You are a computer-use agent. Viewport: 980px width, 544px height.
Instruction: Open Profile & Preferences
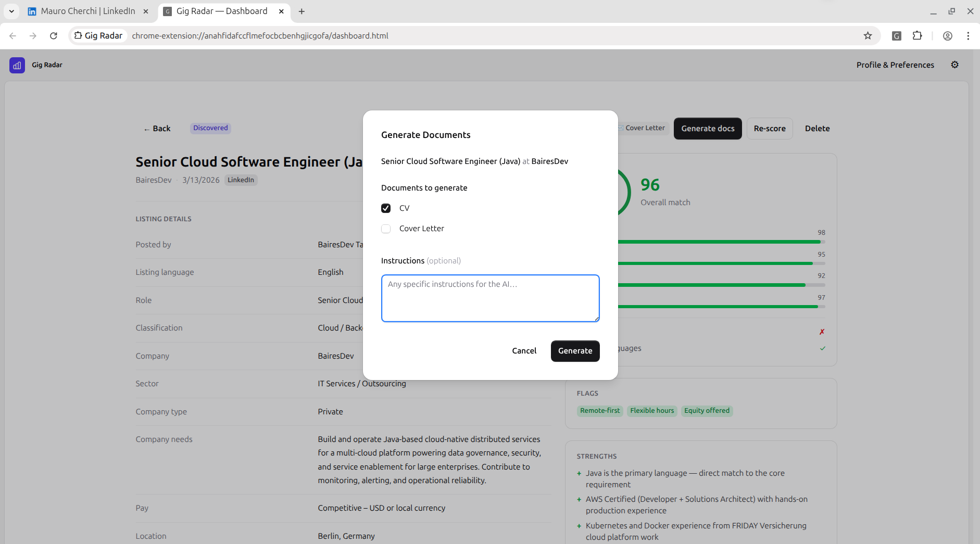click(x=895, y=65)
